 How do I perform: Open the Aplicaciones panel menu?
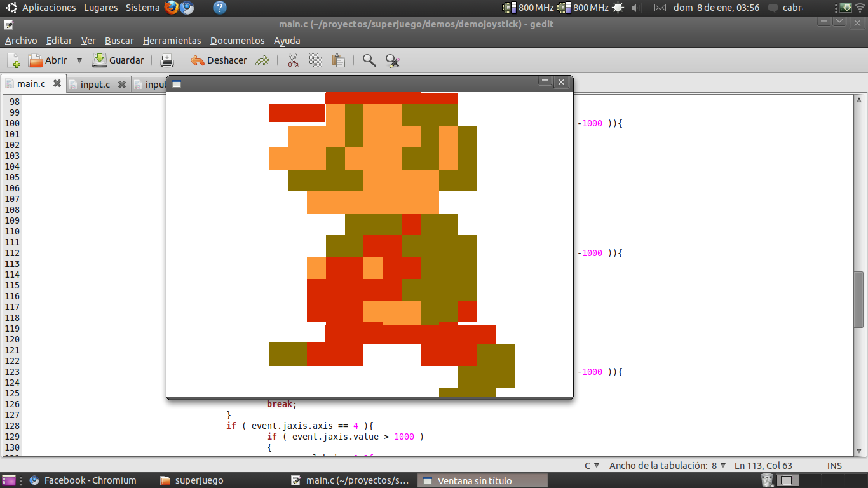tap(49, 8)
